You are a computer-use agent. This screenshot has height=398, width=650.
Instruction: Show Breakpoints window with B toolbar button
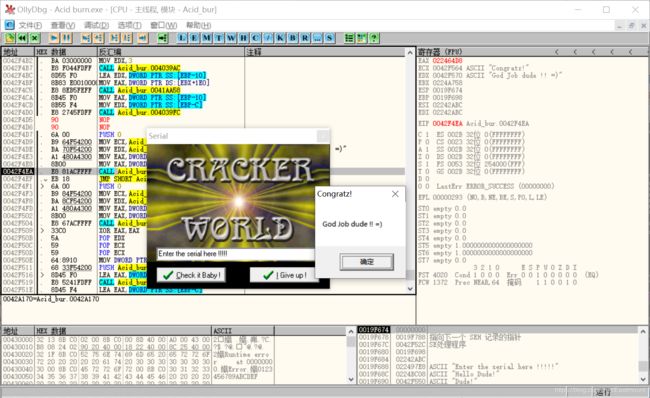pyautogui.click(x=293, y=38)
